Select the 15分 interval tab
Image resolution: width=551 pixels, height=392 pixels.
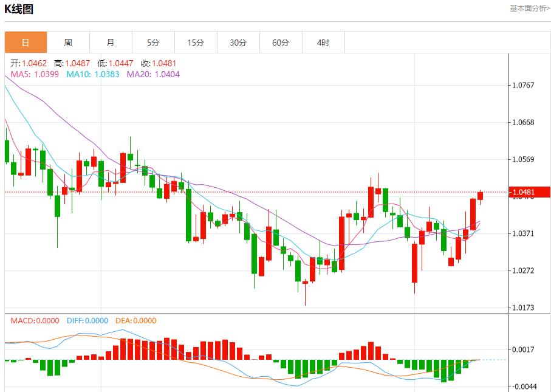[196, 43]
